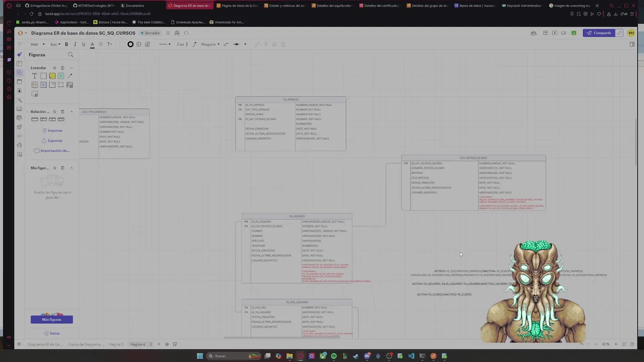This screenshot has width=644, height=362.
Task: Toggle italic text formatting
Action: (75, 44)
